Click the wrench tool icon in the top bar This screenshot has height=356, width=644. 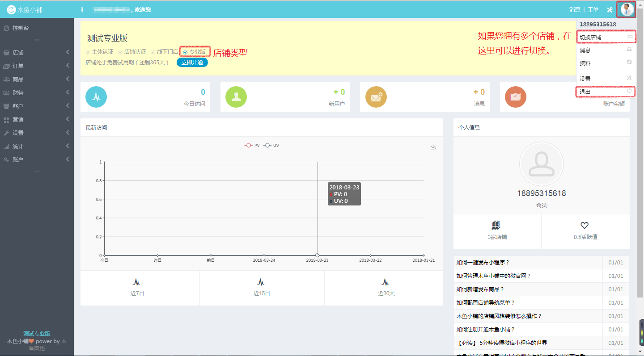click(609, 9)
